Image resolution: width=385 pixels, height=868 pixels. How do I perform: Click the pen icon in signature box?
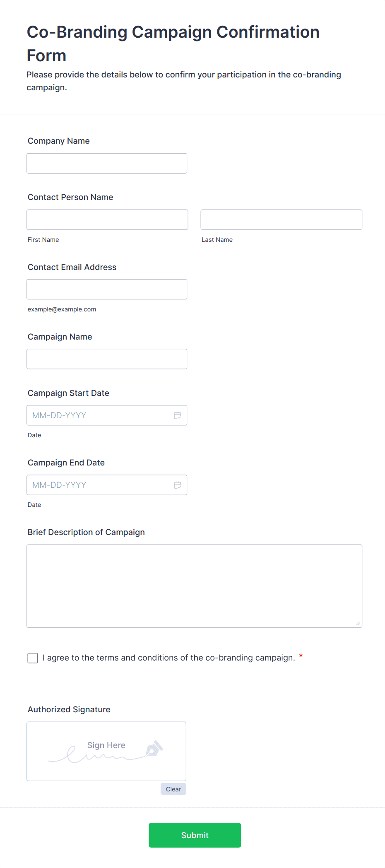pyautogui.click(x=154, y=749)
